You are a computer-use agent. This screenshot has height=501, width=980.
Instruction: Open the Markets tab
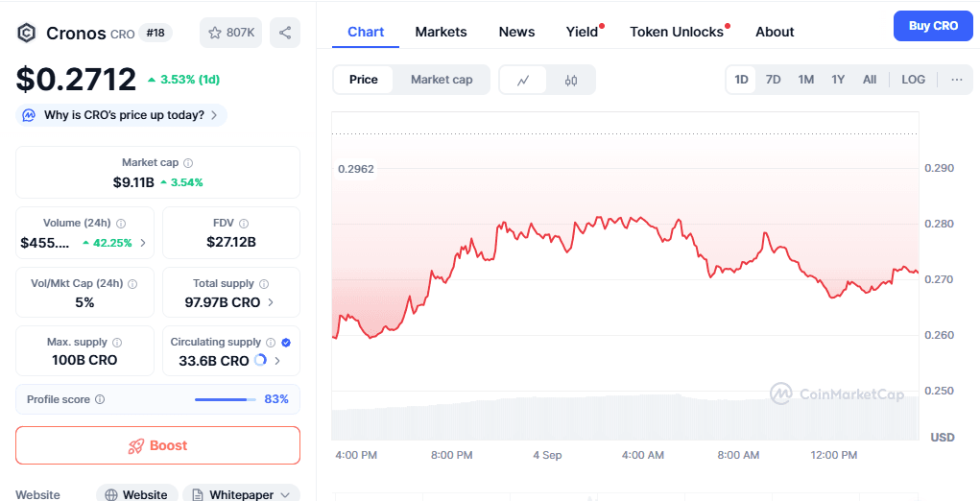pyautogui.click(x=442, y=32)
